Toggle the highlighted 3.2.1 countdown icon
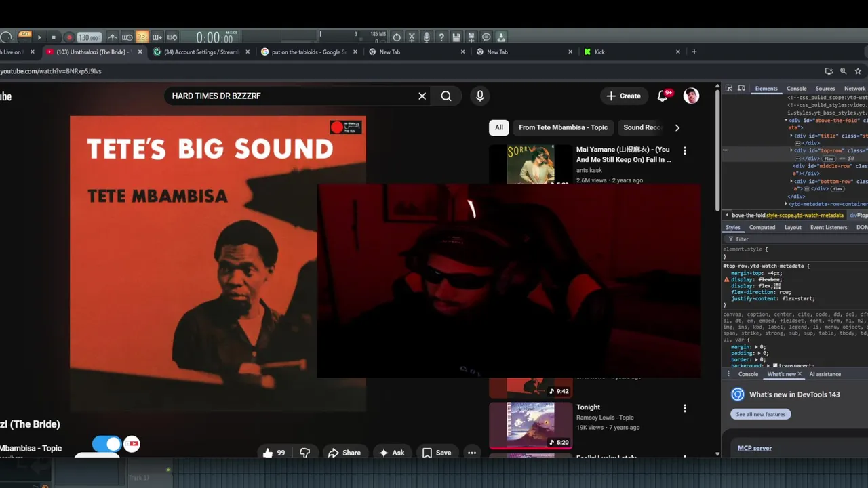This screenshot has height=488, width=868. tap(142, 37)
